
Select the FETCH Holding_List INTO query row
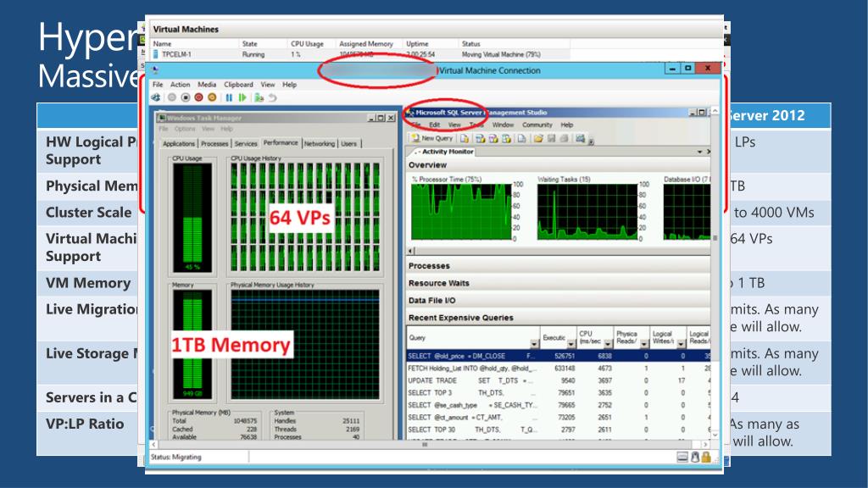coord(558,369)
